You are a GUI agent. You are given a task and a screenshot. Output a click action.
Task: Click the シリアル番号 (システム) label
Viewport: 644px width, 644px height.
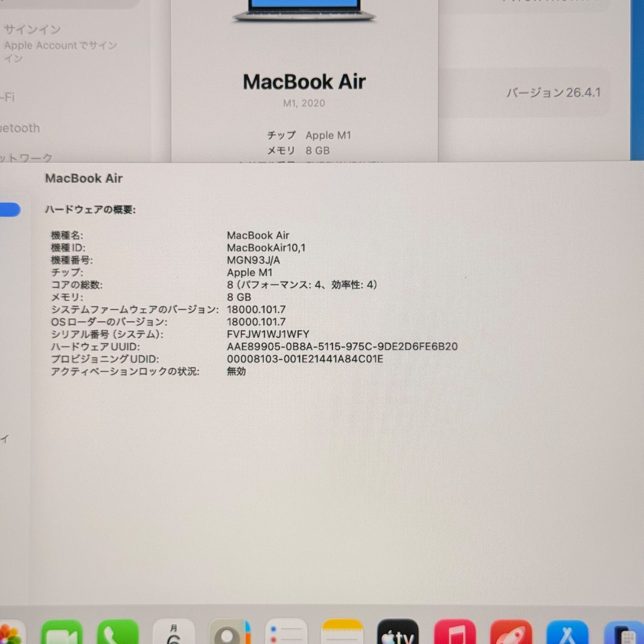click(x=107, y=334)
